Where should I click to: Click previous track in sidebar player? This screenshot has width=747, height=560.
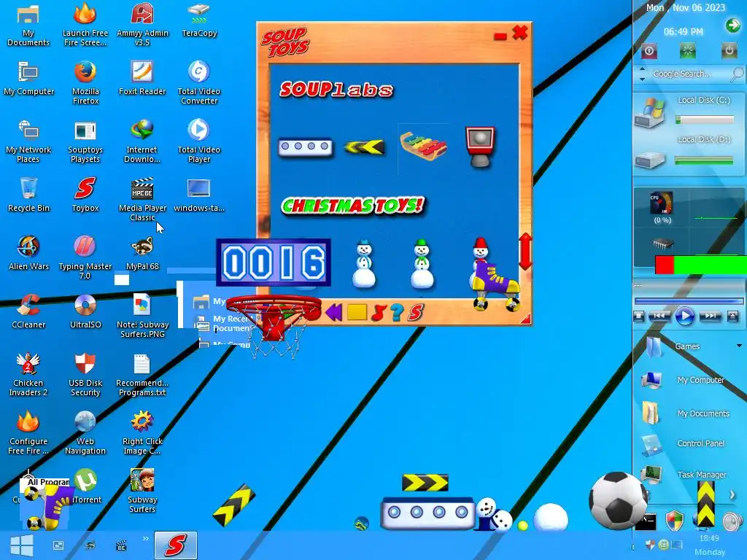click(x=659, y=316)
